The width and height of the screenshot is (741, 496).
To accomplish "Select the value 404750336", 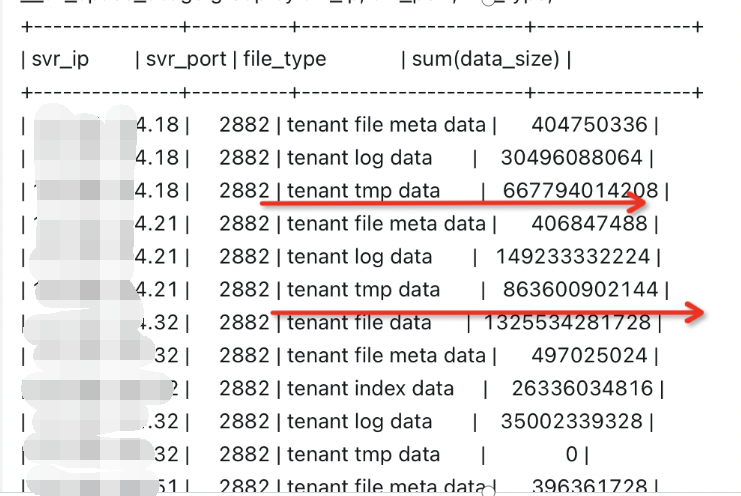I will (589, 126).
